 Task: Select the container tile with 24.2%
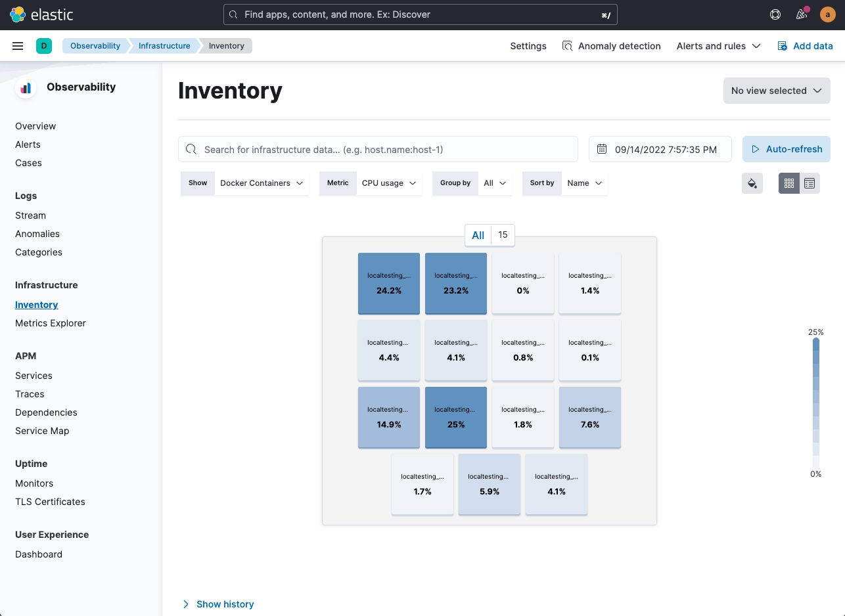click(389, 284)
